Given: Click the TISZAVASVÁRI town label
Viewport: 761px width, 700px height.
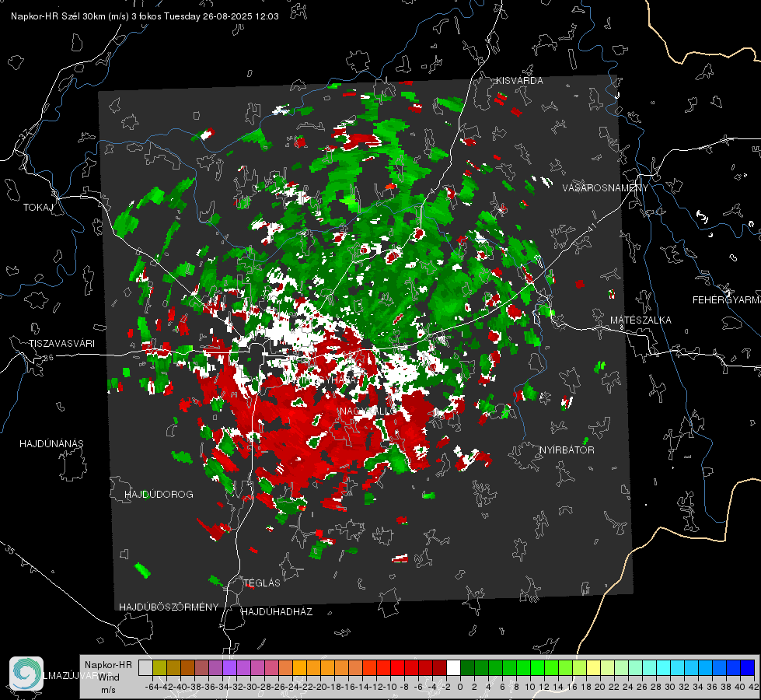Looking at the screenshot, I should (x=61, y=344).
